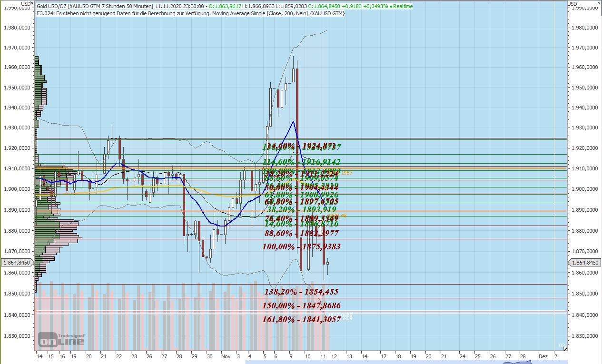Screen dimensions: 602x364
Task: Click the green 'Realtime' status indicator
Action: click(401, 6)
